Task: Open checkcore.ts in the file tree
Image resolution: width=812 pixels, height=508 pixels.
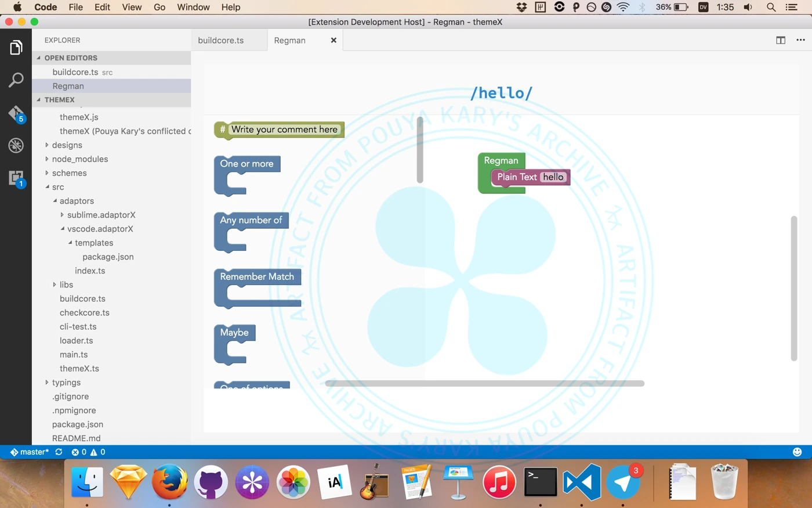Action: coord(84,313)
